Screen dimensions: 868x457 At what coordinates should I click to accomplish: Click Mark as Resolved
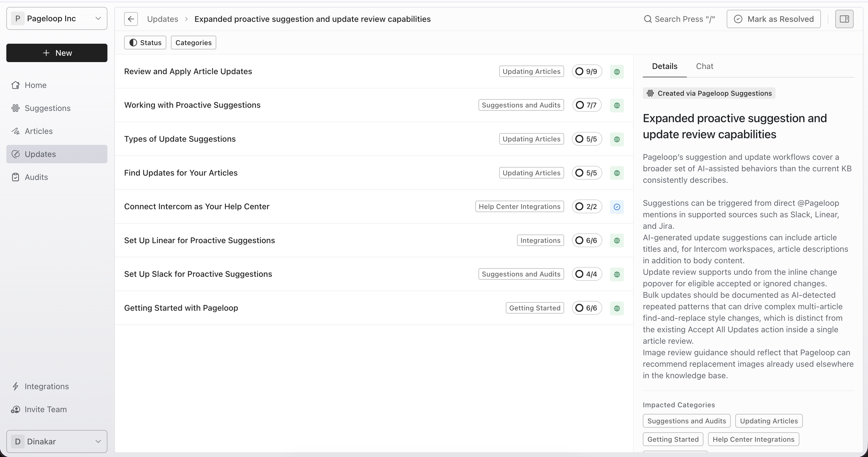point(773,19)
